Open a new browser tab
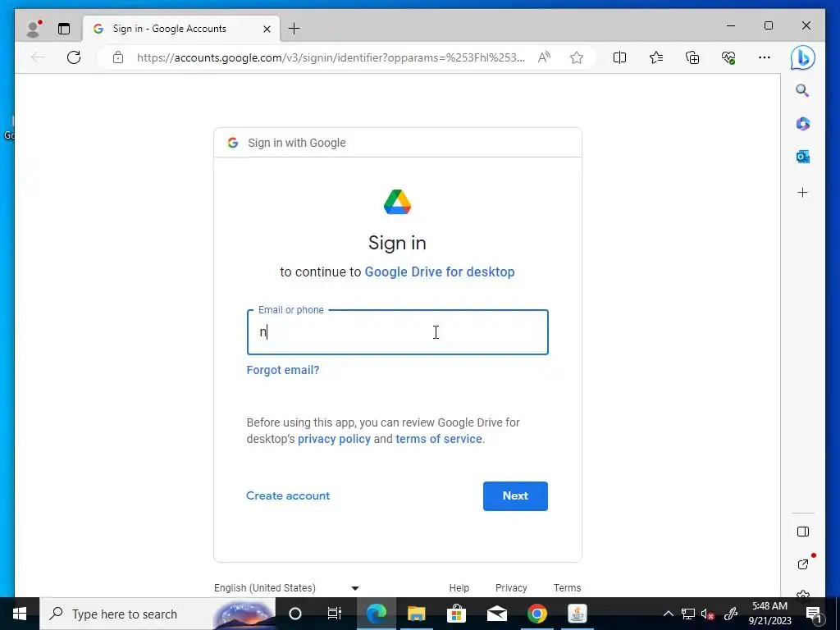This screenshot has height=630, width=840. (294, 29)
